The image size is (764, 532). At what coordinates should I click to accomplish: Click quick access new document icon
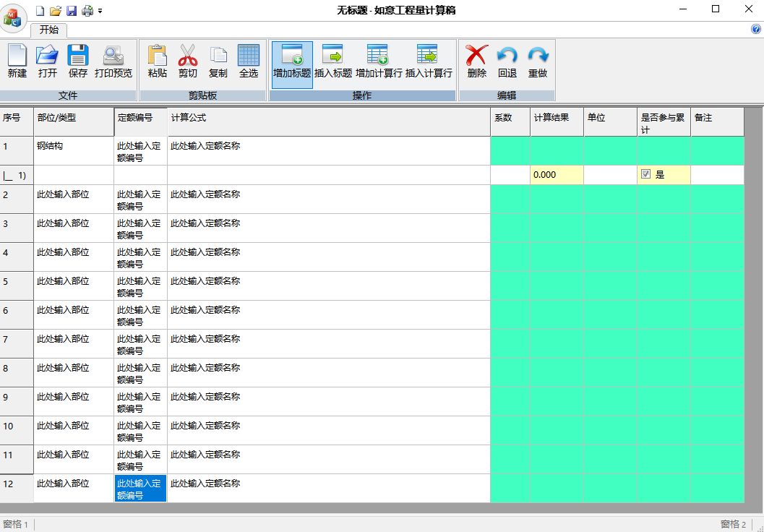40,10
